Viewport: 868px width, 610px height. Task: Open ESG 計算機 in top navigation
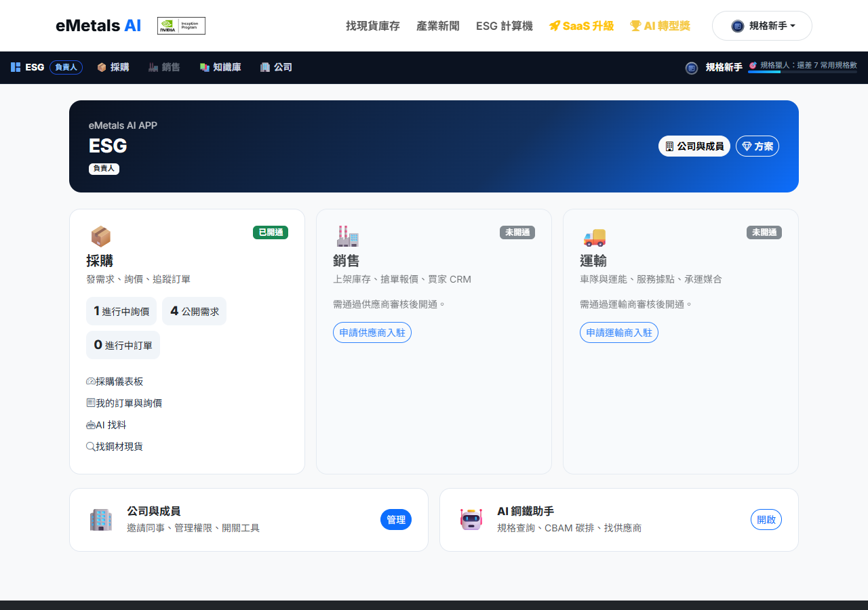pyautogui.click(x=505, y=26)
